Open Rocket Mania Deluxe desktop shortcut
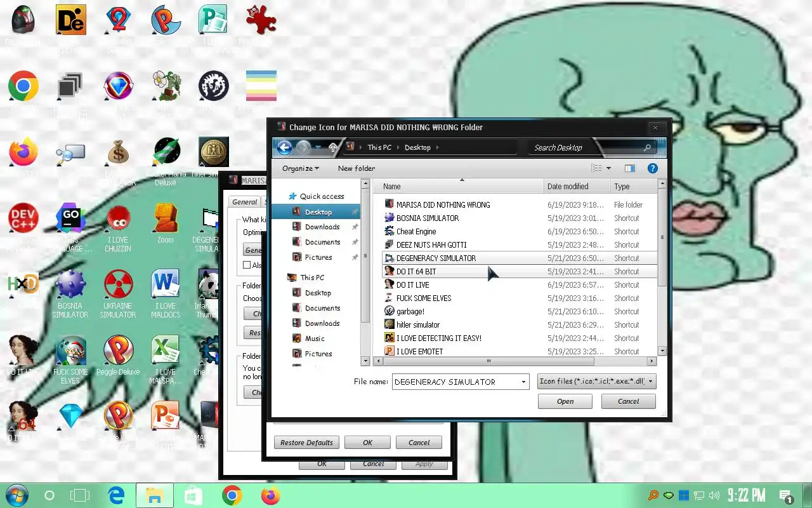Viewport: 812px width, 508px height. pos(166,162)
